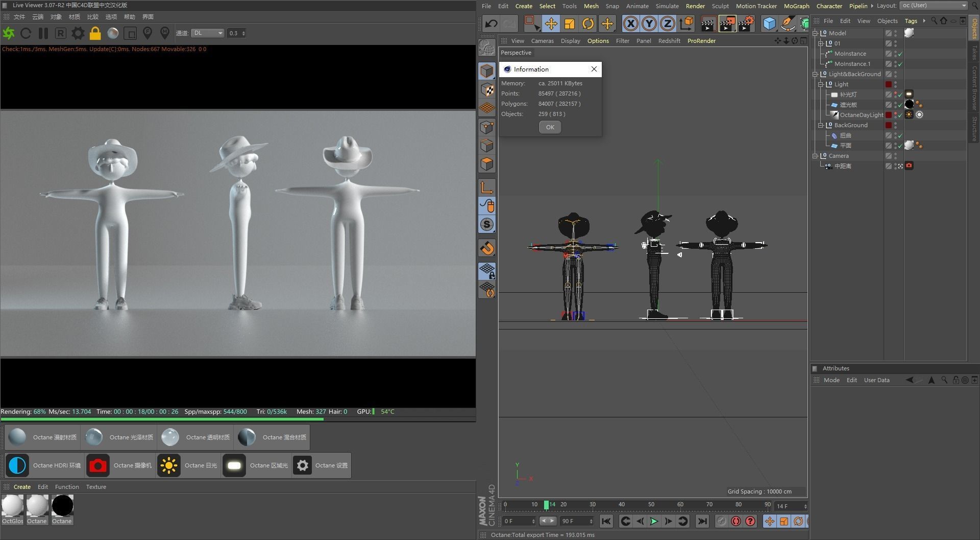Collapse the Light&BackGround hierarchy

[x=815, y=74]
